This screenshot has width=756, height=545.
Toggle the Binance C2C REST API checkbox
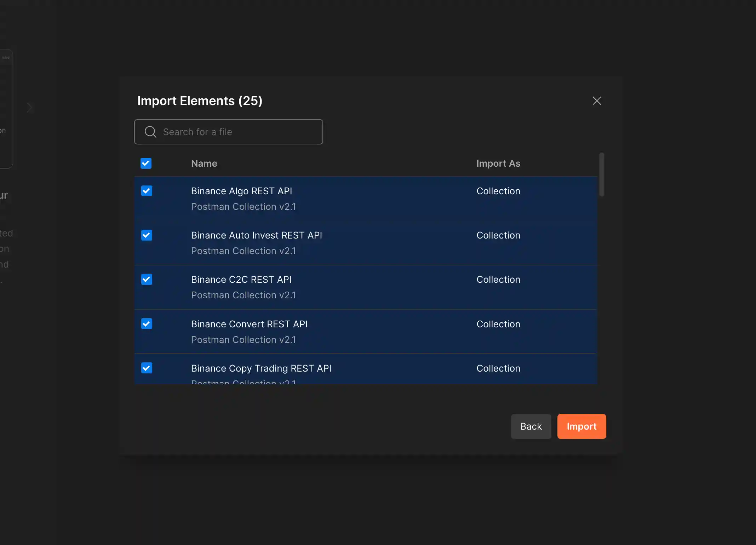click(146, 279)
